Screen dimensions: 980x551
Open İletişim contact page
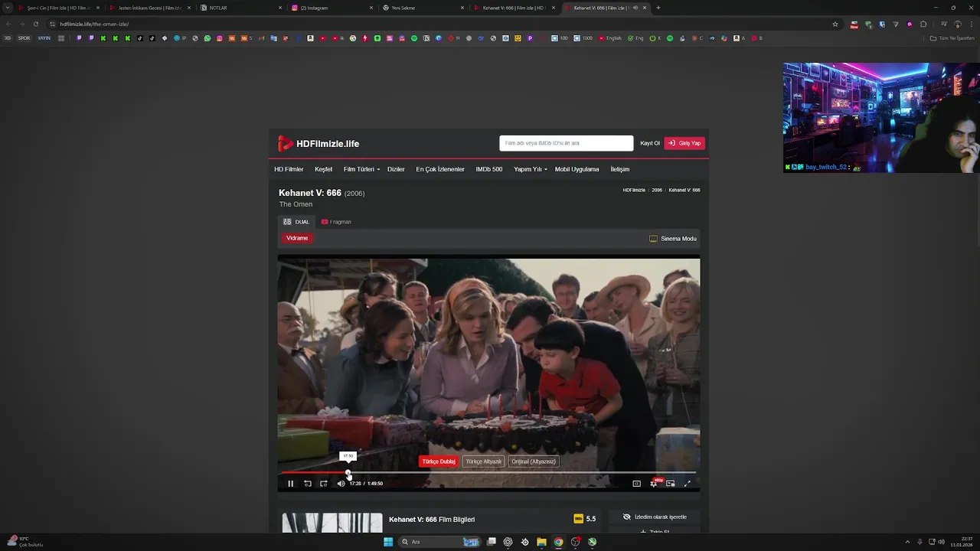point(619,169)
